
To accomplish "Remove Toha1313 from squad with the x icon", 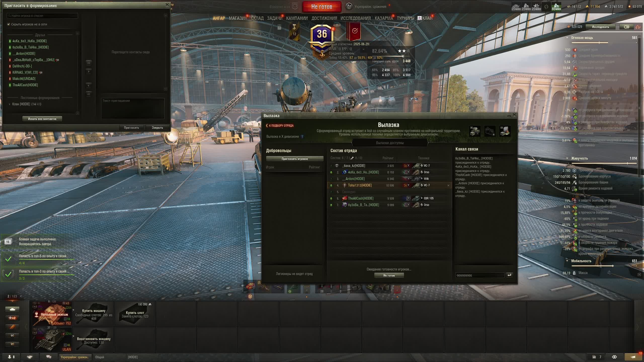I will point(448,185).
